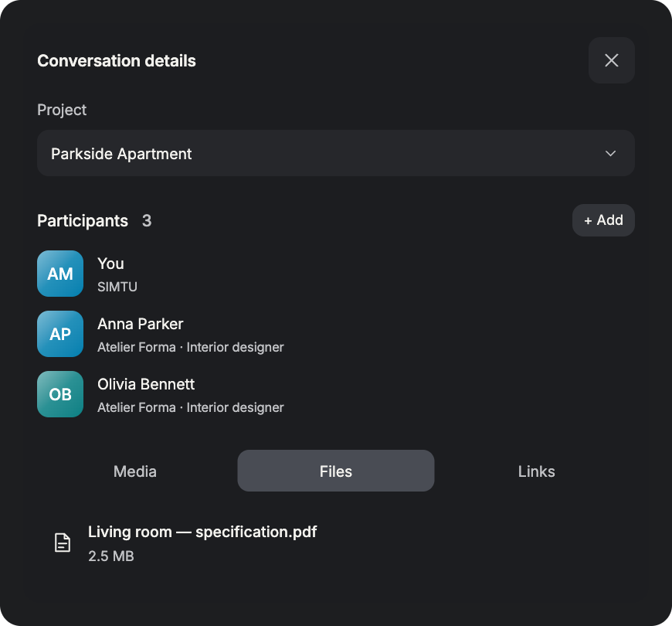Click the 2.5 MB file size
This screenshot has width=672, height=626.
(111, 556)
